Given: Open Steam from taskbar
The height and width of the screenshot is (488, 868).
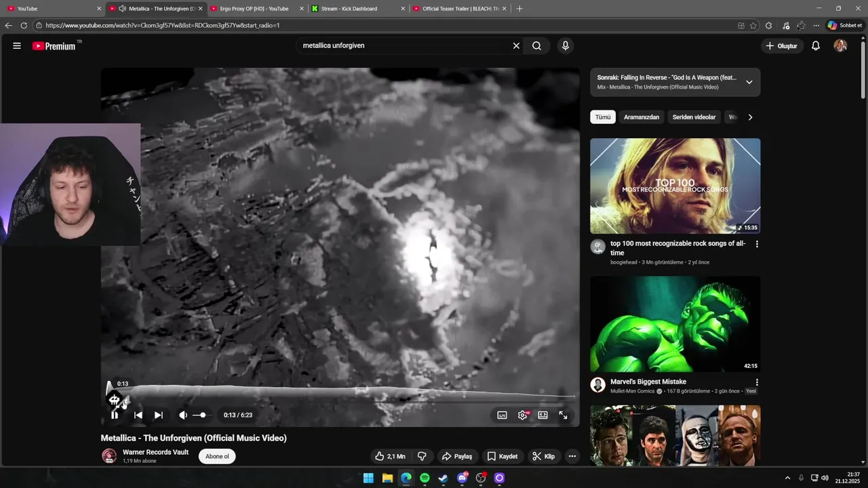Looking at the screenshot, I should pos(443,478).
